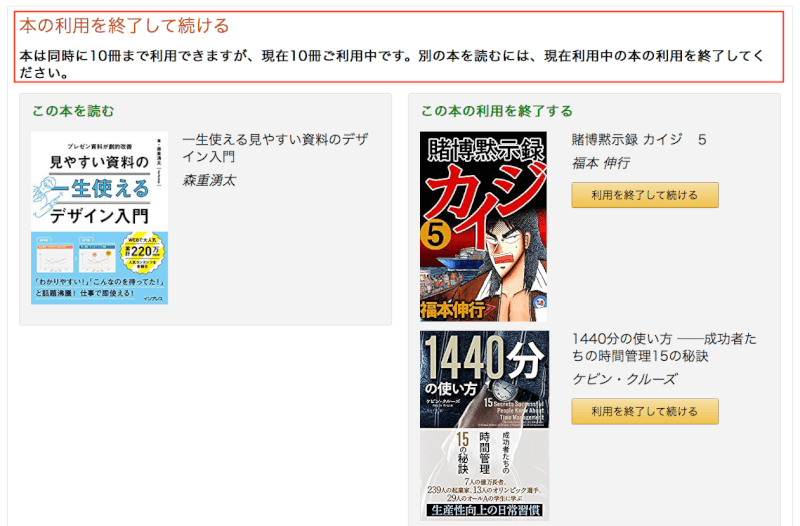Select the 1440分の使い方 cover image
Viewport: 800px width, 526px height.
pyautogui.click(x=485, y=425)
